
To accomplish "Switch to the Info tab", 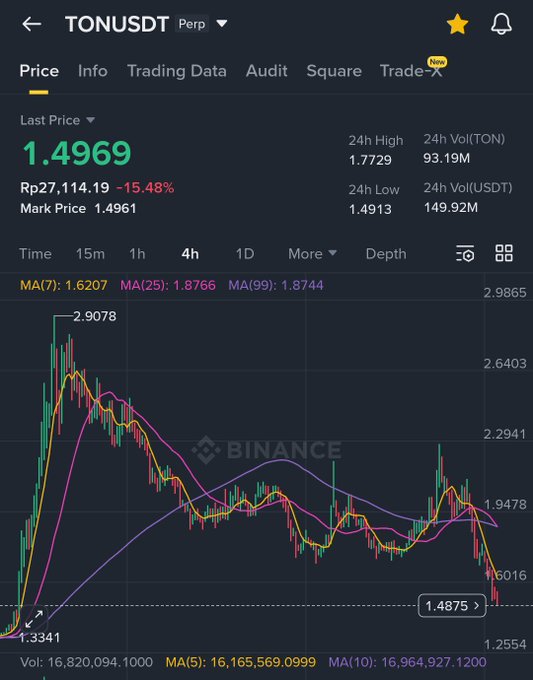I will (x=93, y=71).
